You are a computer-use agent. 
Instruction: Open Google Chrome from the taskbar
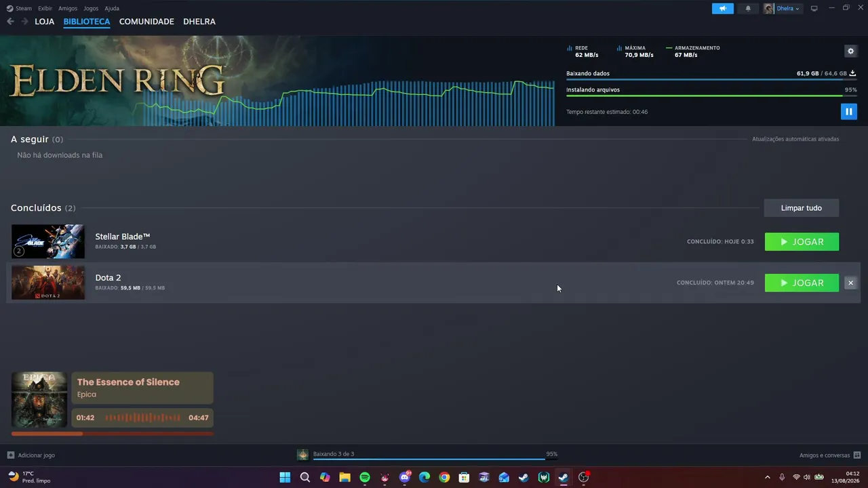444,477
